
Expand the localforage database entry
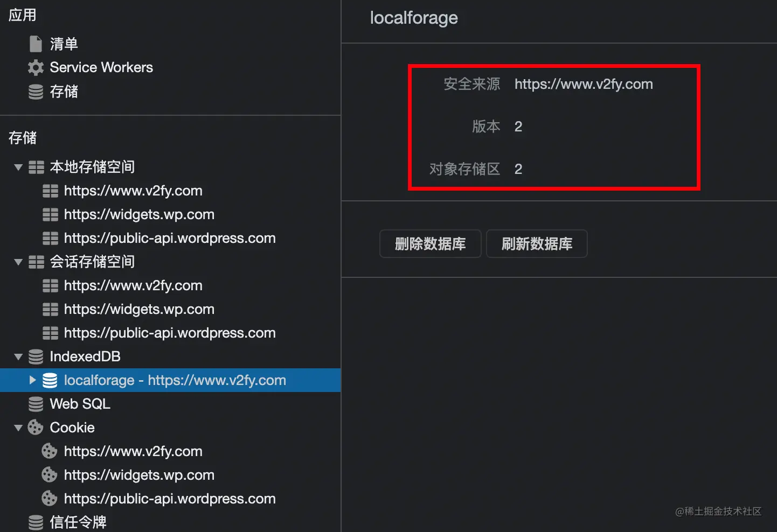32,380
